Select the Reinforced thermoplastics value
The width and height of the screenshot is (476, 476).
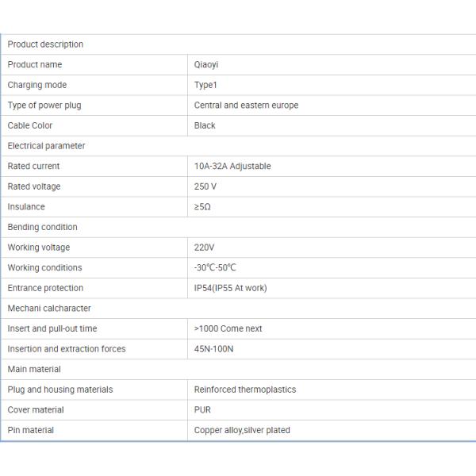[x=245, y=390]
